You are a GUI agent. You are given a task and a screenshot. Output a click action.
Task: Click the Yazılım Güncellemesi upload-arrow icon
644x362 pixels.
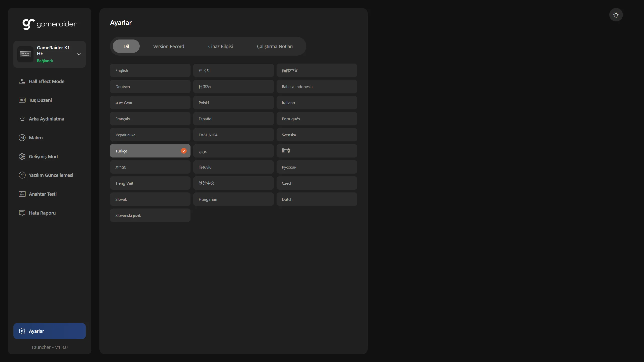22,175
